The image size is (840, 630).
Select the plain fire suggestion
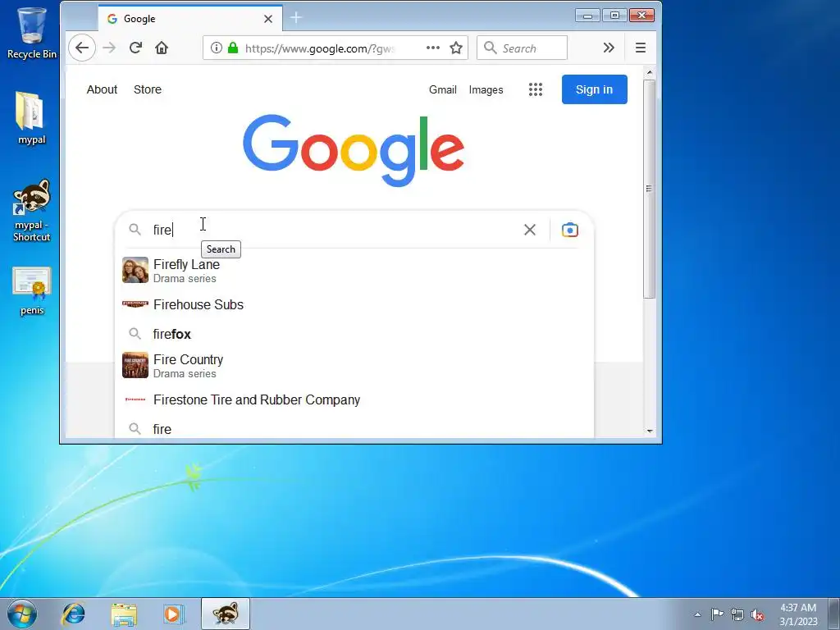click(x=354, y=429)
